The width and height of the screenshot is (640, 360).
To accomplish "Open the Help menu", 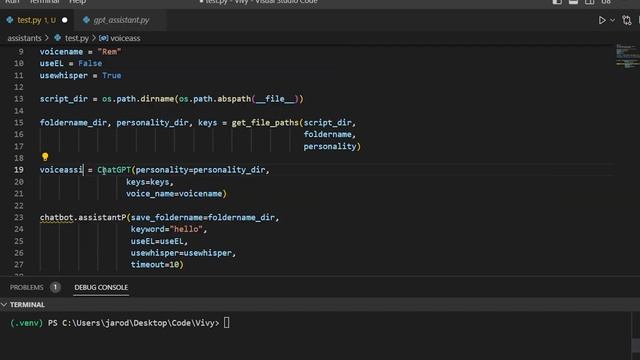I will [77, 2].
